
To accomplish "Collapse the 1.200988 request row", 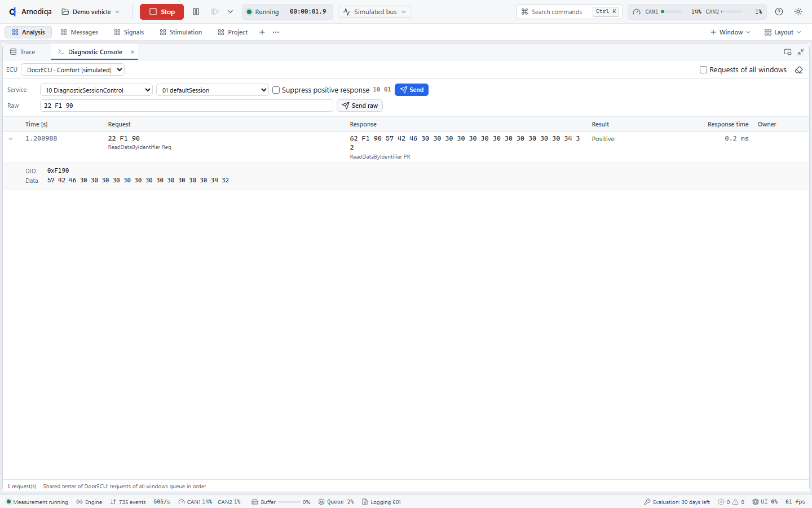I will (x=11, y=139).
